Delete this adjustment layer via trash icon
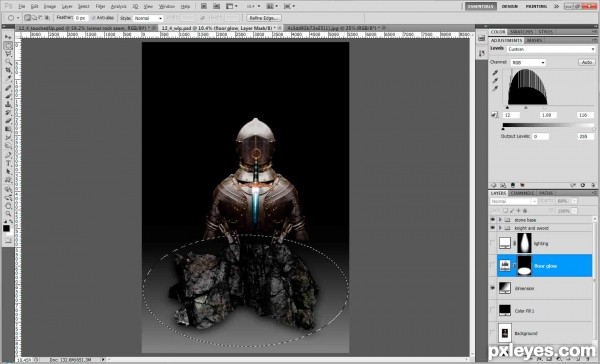The height and width of the screenshot is (364, 600). pyautogui.click(x=593, y=185)
